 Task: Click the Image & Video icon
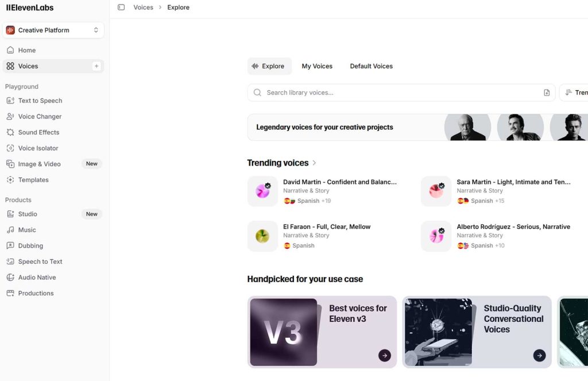point(10,164)
